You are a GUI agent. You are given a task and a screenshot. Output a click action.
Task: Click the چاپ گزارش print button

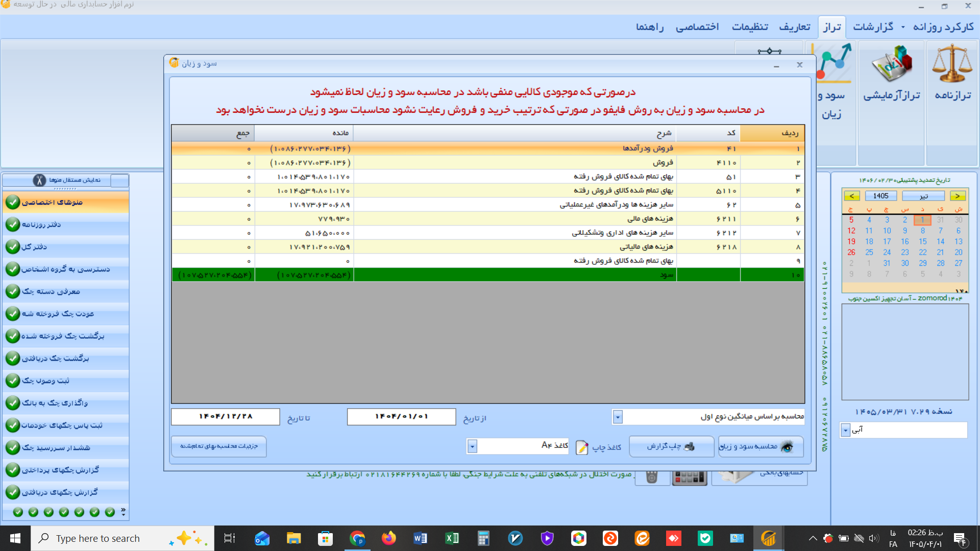671,446
